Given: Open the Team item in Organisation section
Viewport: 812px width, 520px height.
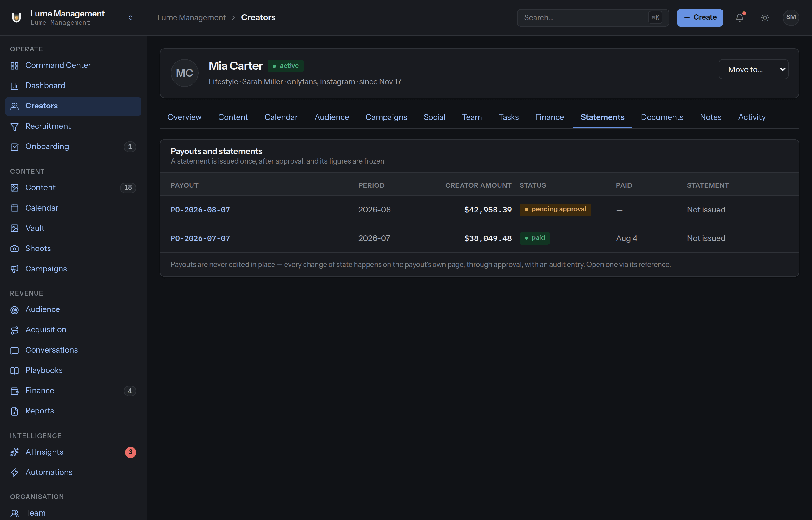Looking at the screenshot, I should pyautogui.click(x=73, y=513).
